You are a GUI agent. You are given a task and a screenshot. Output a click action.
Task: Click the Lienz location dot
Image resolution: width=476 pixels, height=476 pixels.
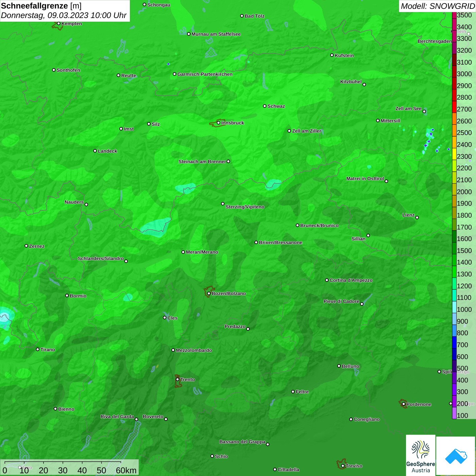417,218
